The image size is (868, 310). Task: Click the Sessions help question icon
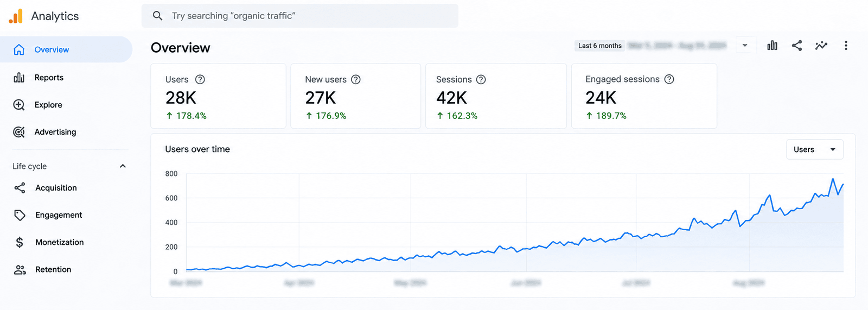pos(481,79)
